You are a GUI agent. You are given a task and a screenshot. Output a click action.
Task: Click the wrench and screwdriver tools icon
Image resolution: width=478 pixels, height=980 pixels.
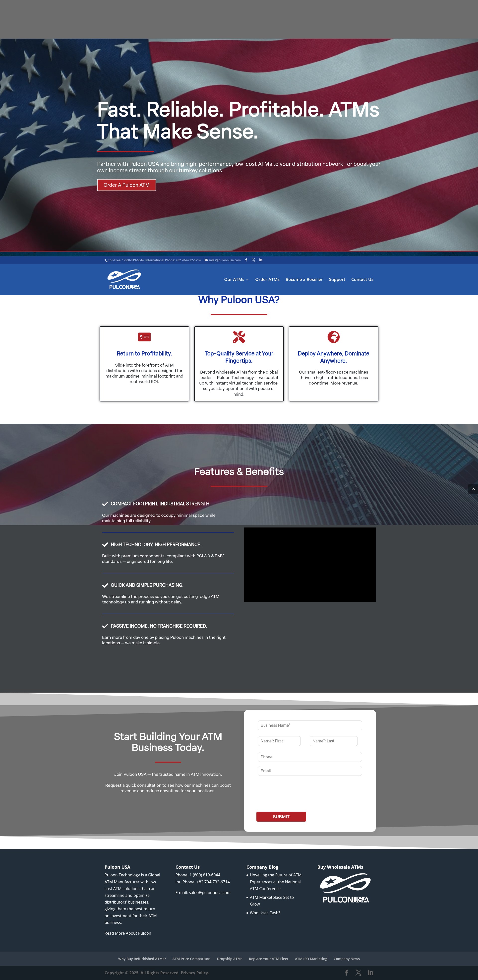coord(239,337)
